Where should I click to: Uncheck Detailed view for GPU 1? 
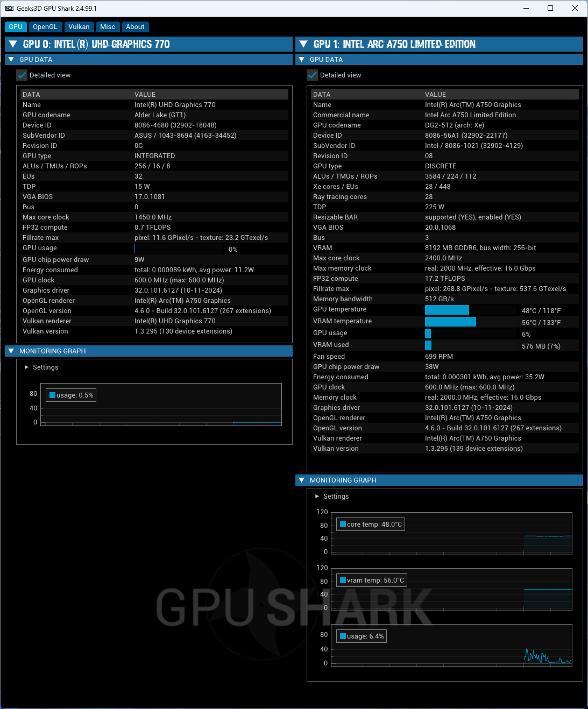(x=312, y=75)
